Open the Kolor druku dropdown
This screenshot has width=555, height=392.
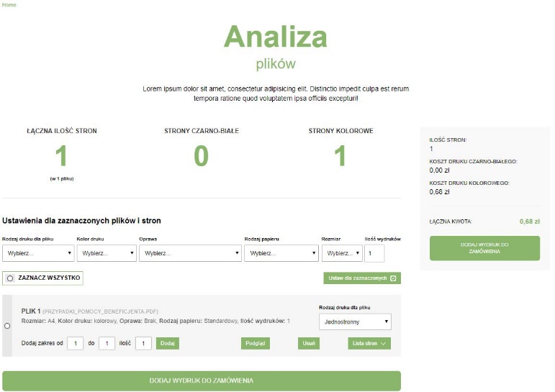[x=107, y=253]
